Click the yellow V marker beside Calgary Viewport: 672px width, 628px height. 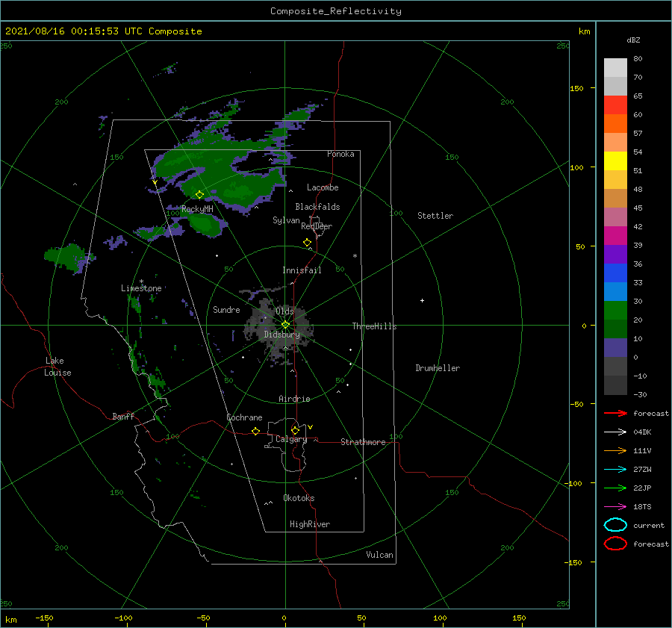(x=310, y=427)
